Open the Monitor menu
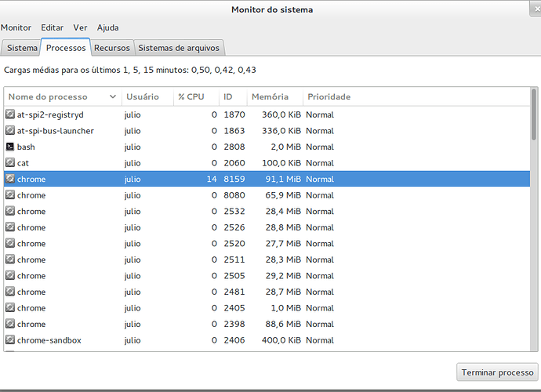Viewport: 541px width, 392px height. (16, 27)
